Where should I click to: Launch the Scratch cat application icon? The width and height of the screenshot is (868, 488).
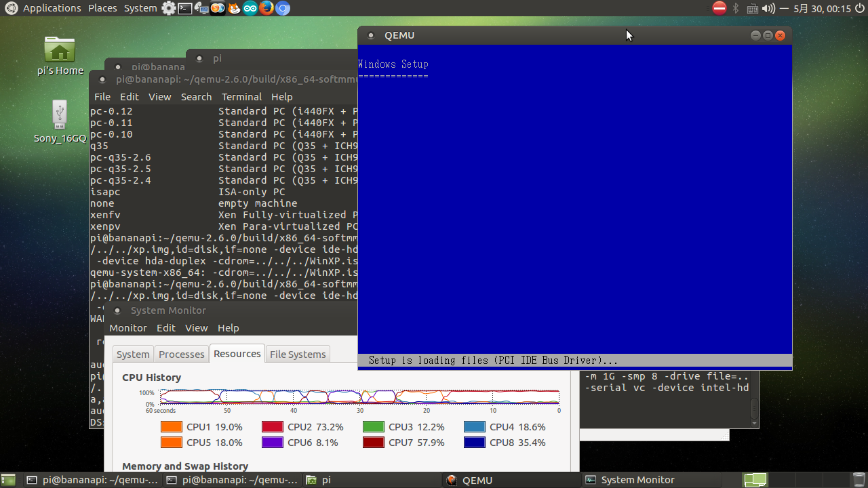pos(234,8)
